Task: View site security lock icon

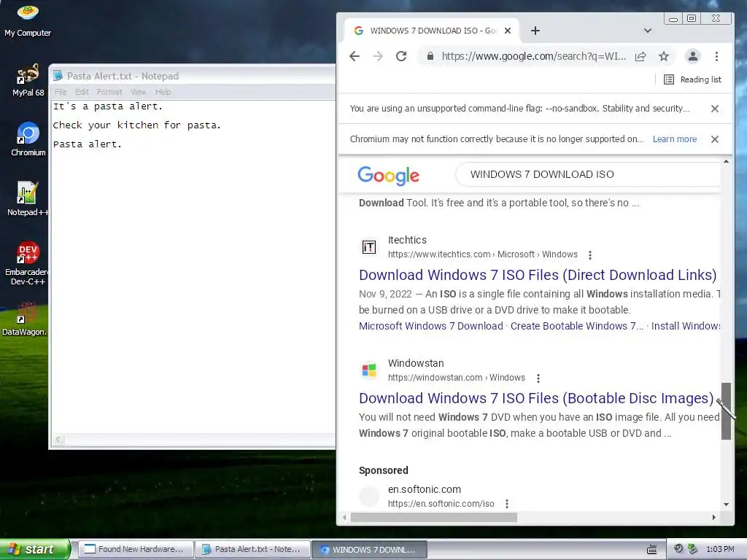Action: [430, 56]
